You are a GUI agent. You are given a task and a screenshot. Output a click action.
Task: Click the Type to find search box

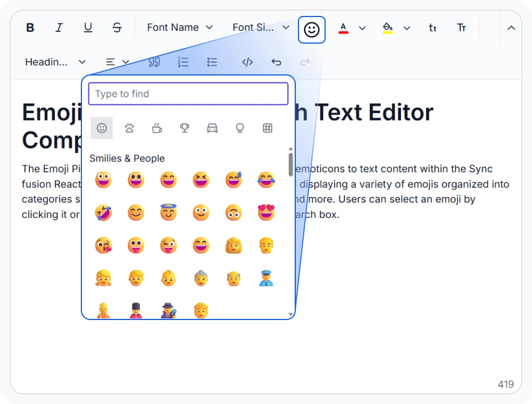point(188,94)
